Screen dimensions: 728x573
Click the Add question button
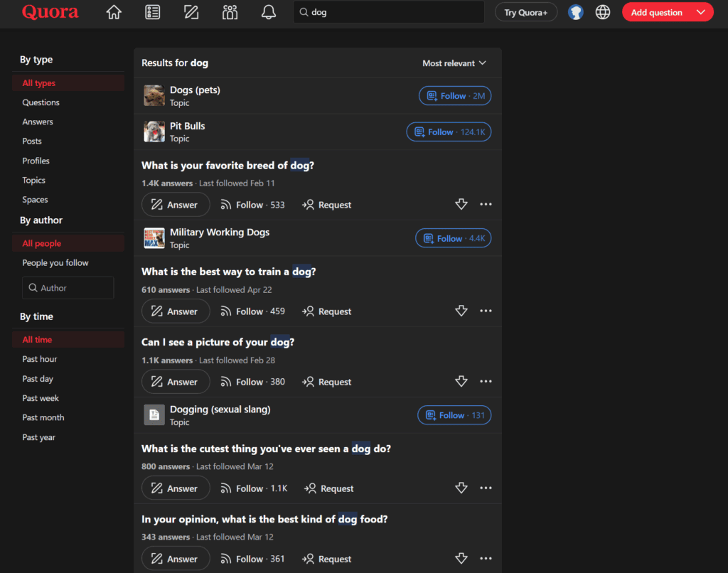[656, 13]
